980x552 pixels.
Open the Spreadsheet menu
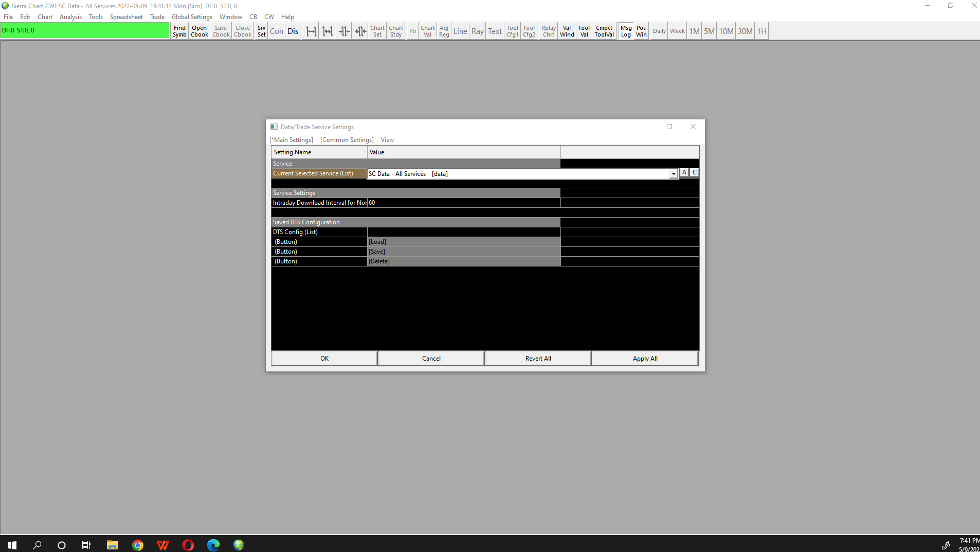pyautogui.click(x=126, y=17)
